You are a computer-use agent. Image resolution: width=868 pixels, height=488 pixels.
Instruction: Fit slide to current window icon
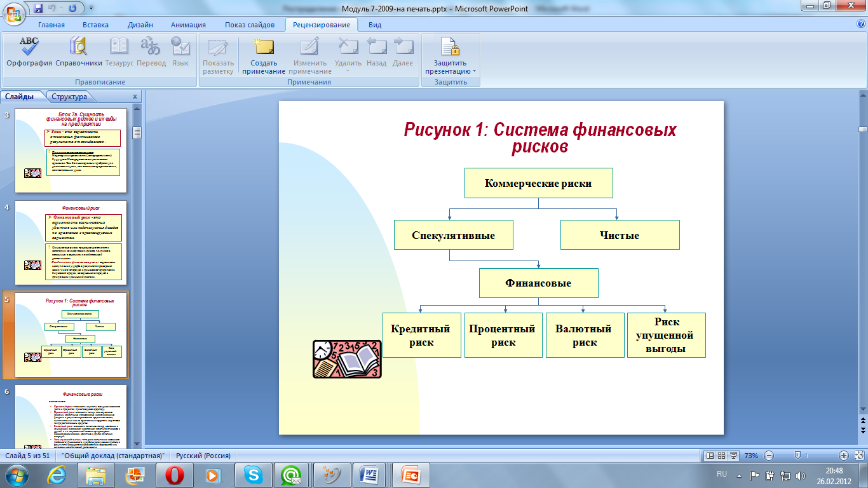[858, 456]
